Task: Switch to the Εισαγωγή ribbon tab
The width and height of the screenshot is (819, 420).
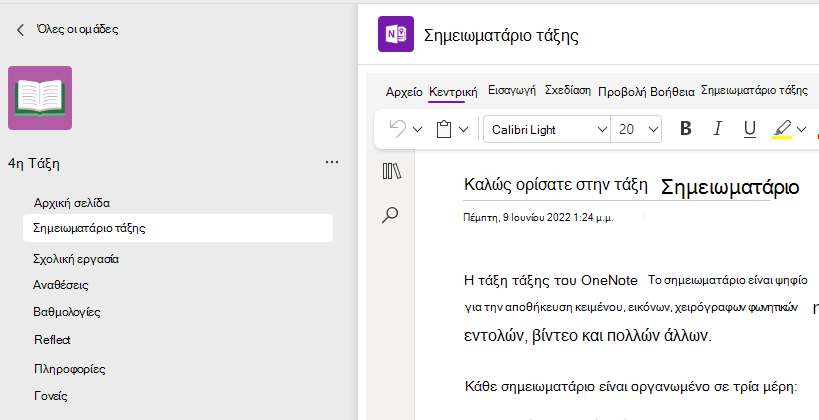Action: [512, 90]
